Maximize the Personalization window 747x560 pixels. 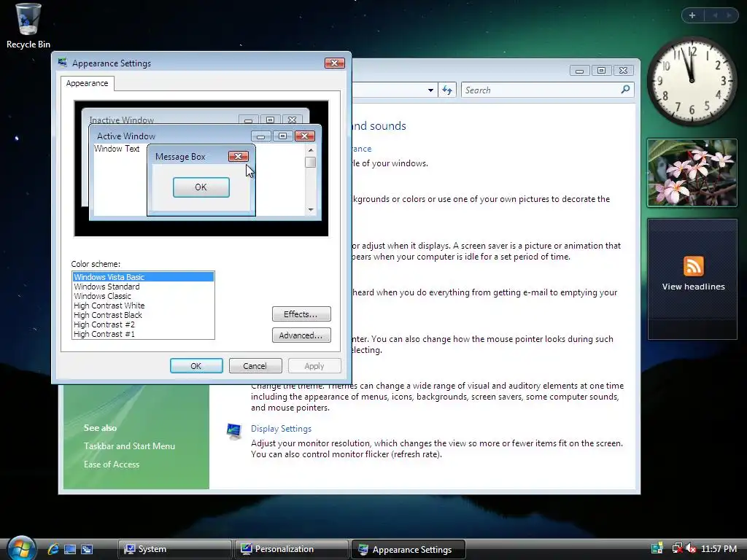click(601, 71)
